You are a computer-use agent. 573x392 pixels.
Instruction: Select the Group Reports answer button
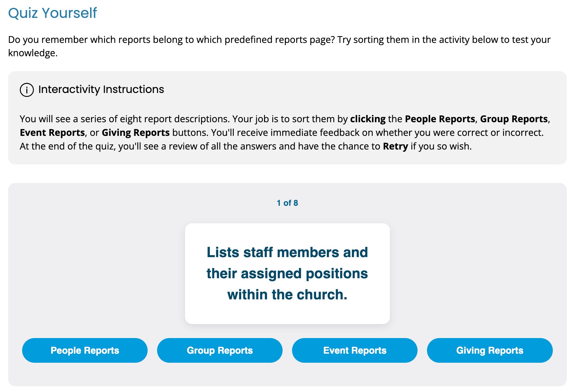[x=220, y=350]
